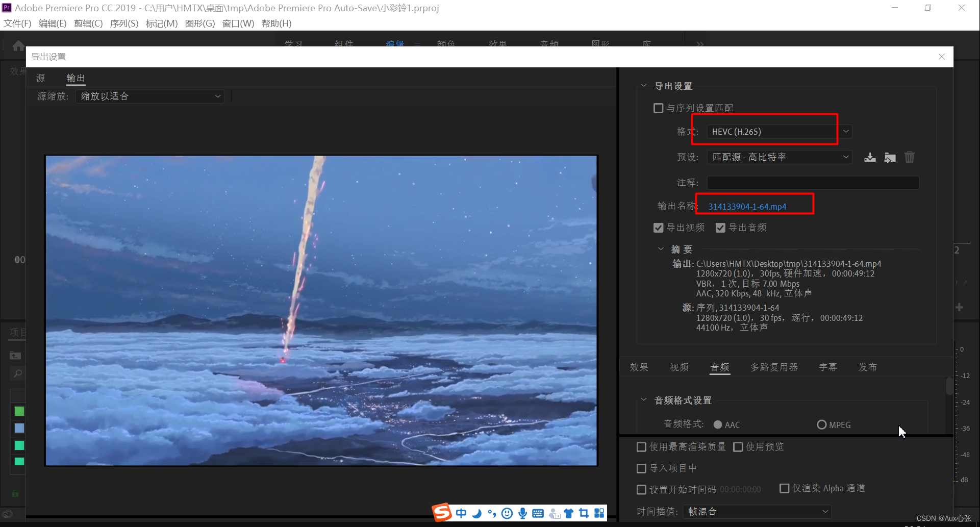Image resolution: width=980 pixels, height=527 pixels.
Task: Collapse the 摘要 section
Action: pos(661,249)
